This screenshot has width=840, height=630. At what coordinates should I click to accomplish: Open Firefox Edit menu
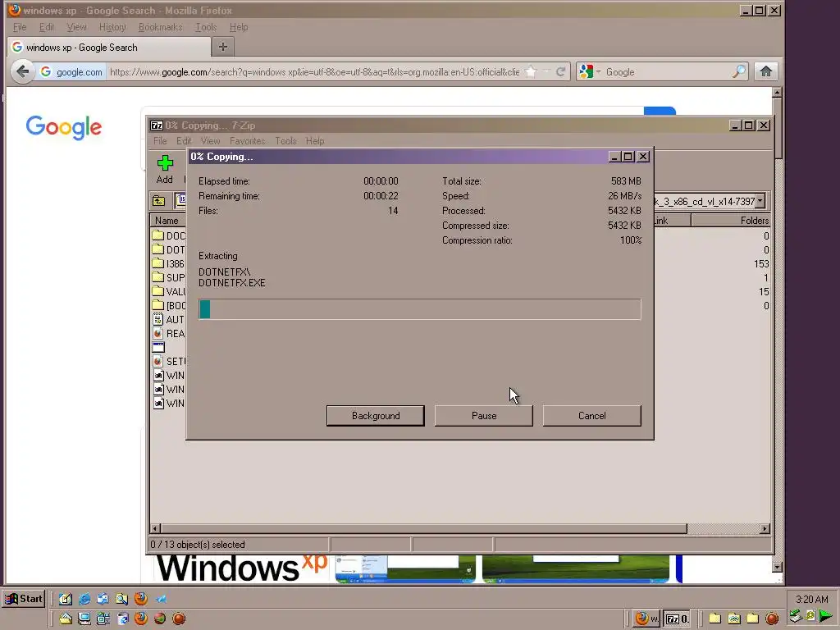click(47, 27)
